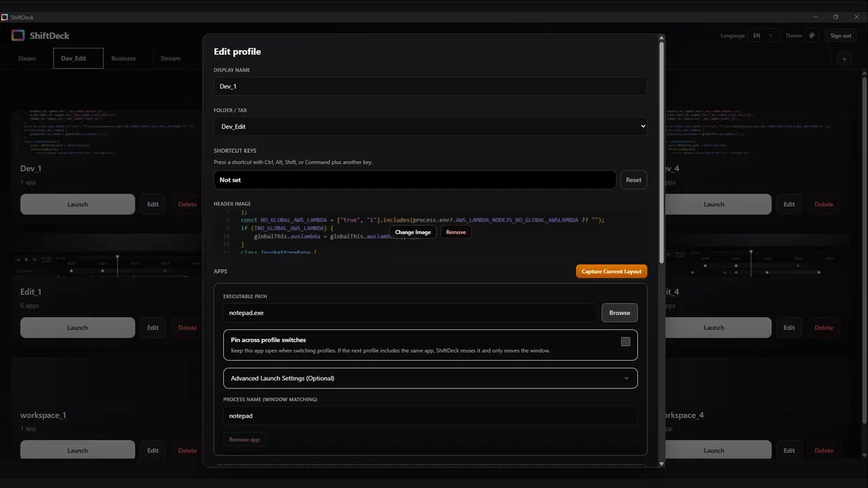Go to the Stream tab
The width and height of the screenshot is (868, 488).
pos(171,58)
